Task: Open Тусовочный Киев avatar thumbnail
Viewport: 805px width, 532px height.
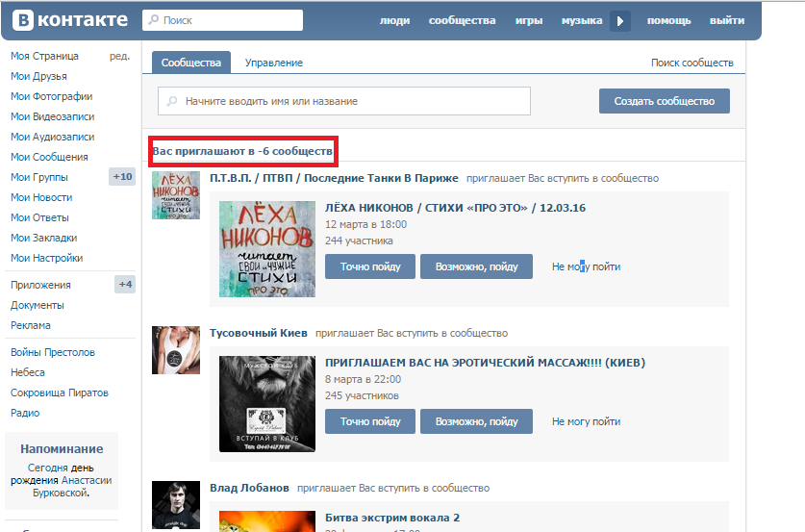Action: tap(176, 349)
